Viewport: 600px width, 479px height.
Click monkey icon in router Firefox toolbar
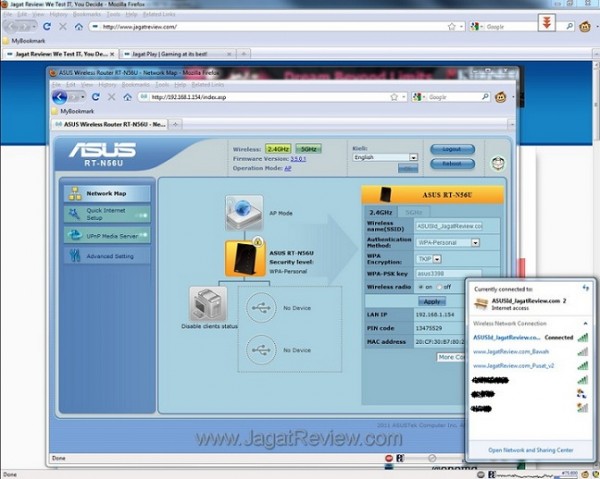pyautogui.click(x=501, y=97)
